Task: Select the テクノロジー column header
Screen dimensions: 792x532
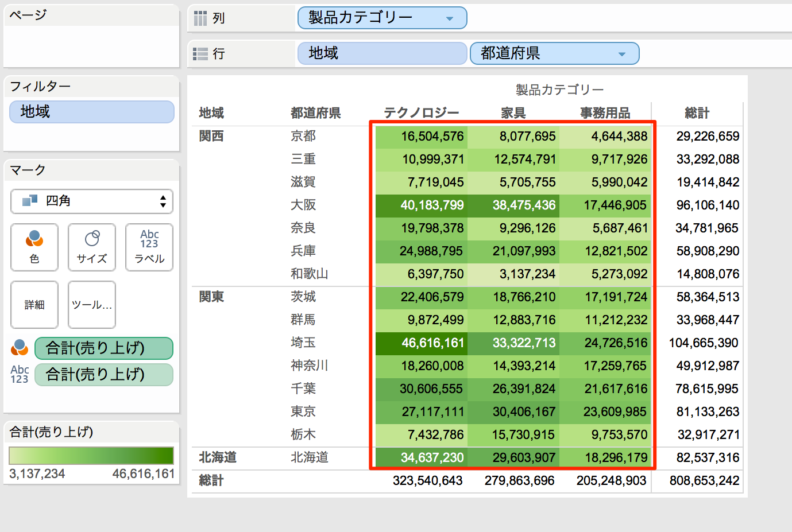Action: point(420,113)
